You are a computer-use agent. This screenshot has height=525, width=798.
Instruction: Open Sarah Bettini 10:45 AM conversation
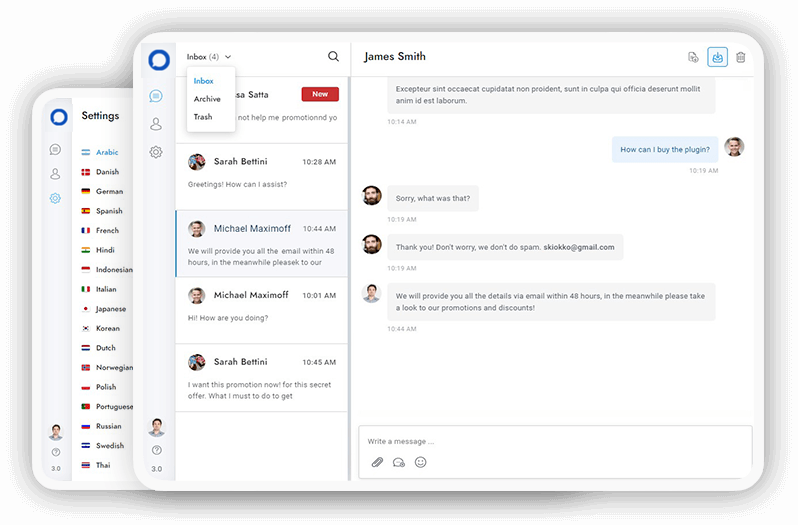click(262, 377)
